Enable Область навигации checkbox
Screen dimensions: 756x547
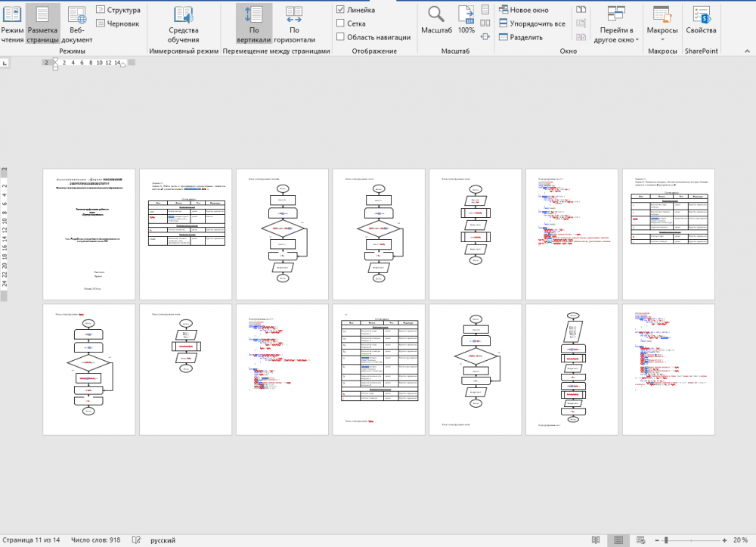click(x=341, y=36)
